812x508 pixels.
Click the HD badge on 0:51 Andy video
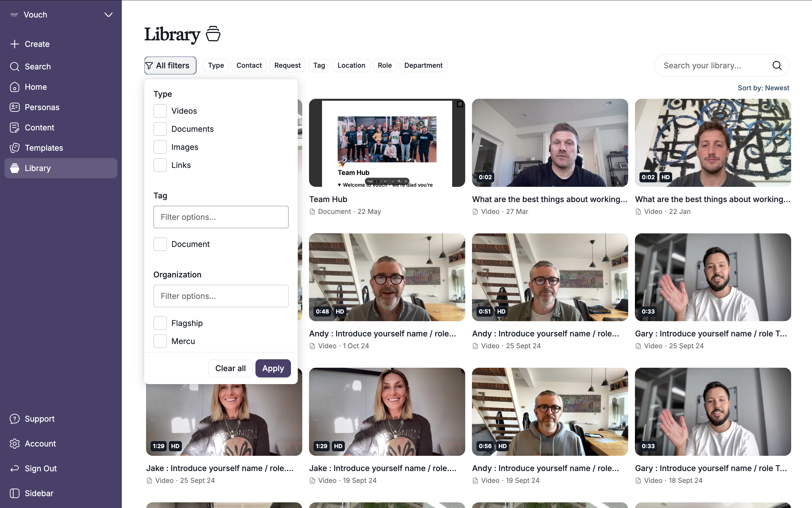point(501,312)
